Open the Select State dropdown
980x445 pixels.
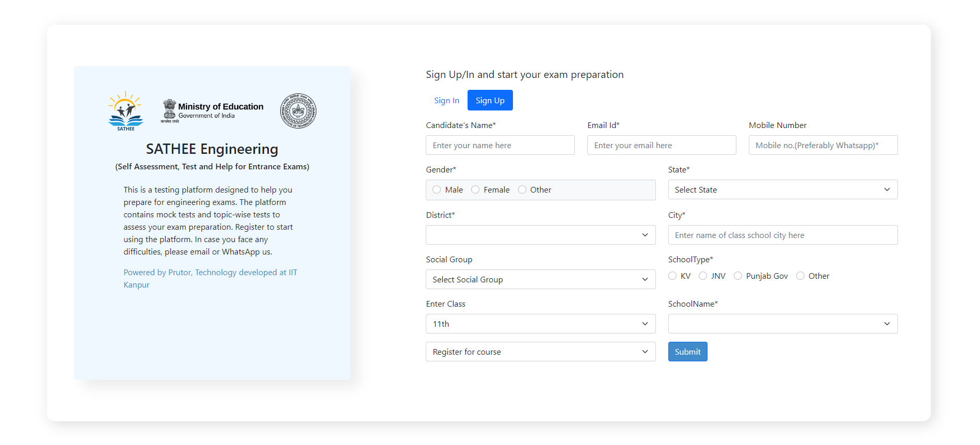(783, 189)
